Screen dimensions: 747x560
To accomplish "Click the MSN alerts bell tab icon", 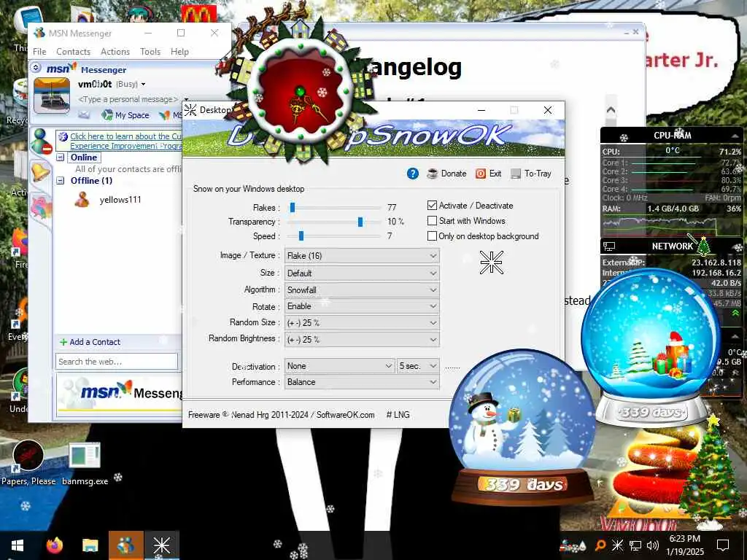I will [40, 172].
